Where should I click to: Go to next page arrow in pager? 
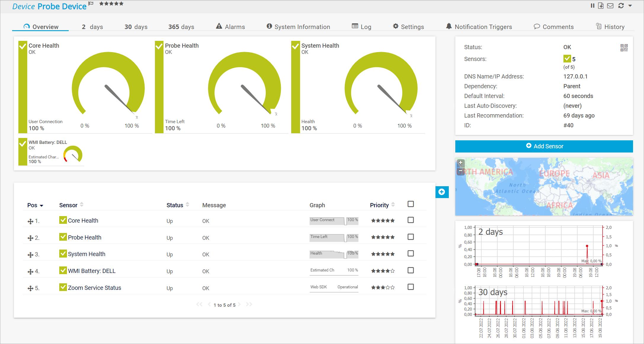[239, 304]
